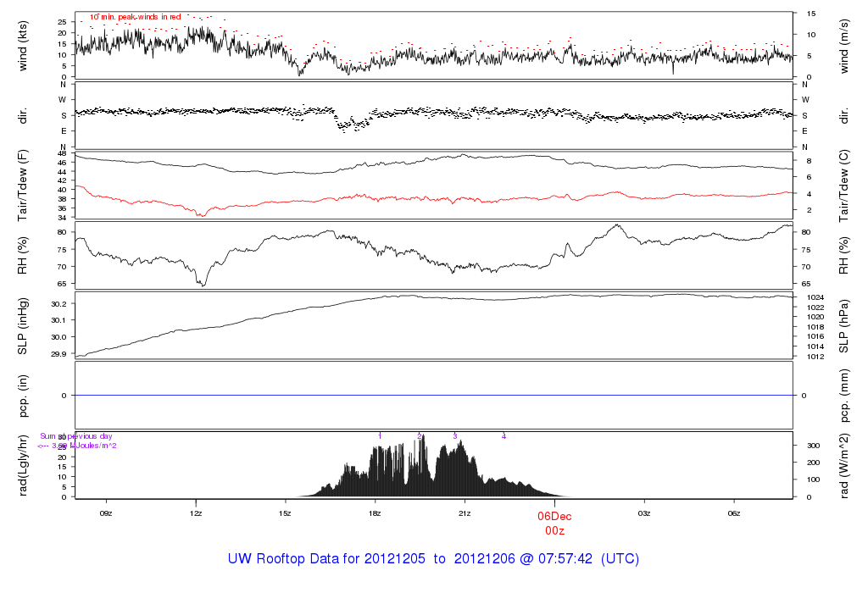This screenshot has width=868, height=593.
Task: Click the red '06Dec' date label
Action: (x=554, y=516)
